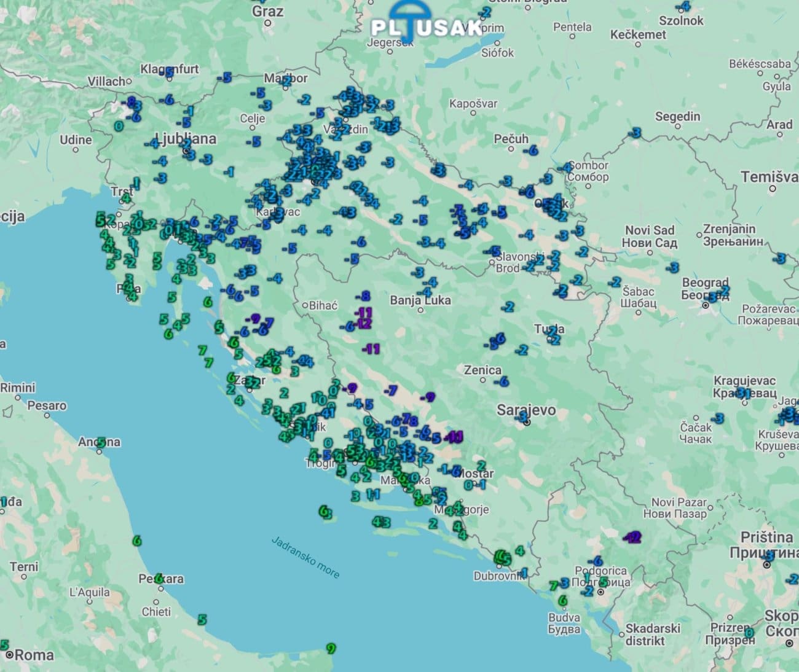
Task: Select the Kaposvár city label
Action: pos(473,103)
